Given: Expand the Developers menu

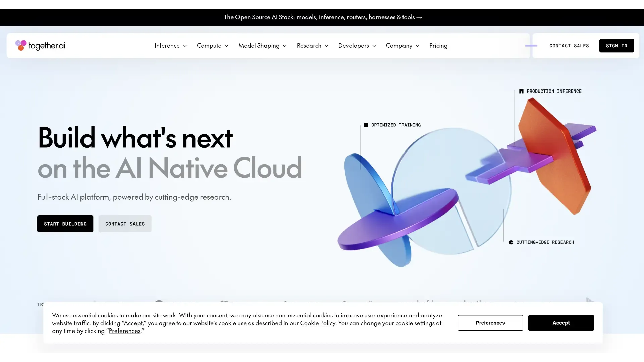Looking at the screenshot, I should click(357, 46).
